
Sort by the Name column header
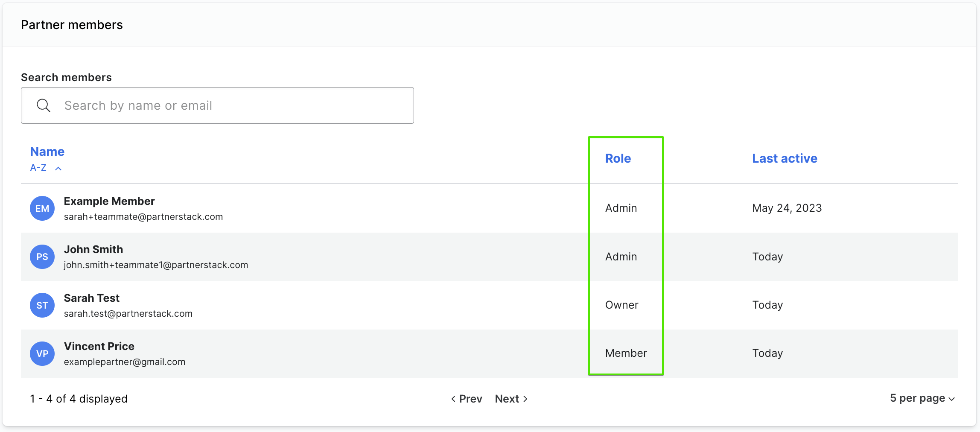(47, 152)
